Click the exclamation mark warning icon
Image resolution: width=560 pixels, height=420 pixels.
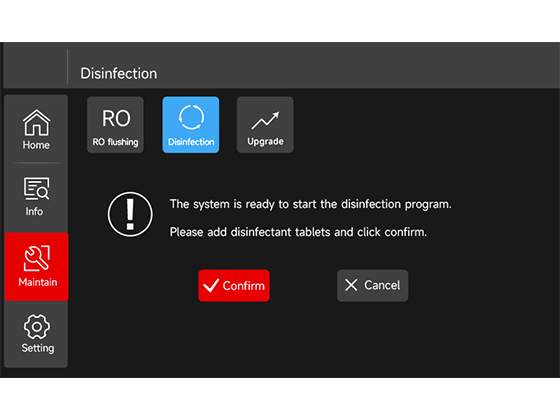tap(130, 214)
